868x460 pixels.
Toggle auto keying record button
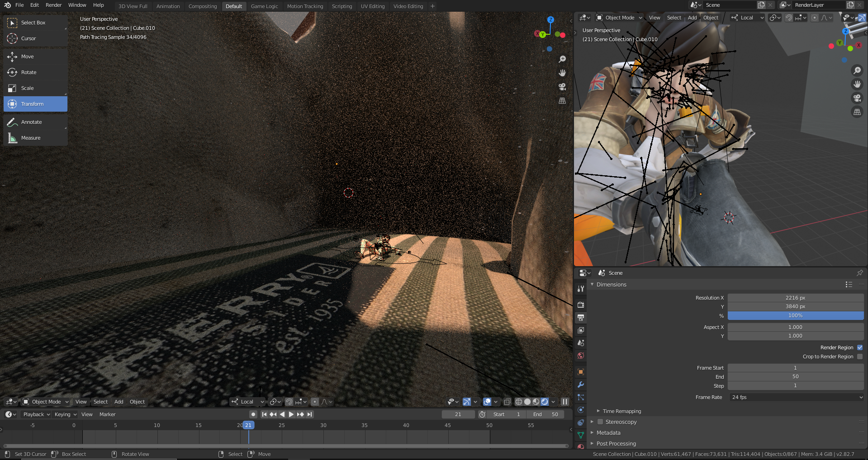click(253, 414)
